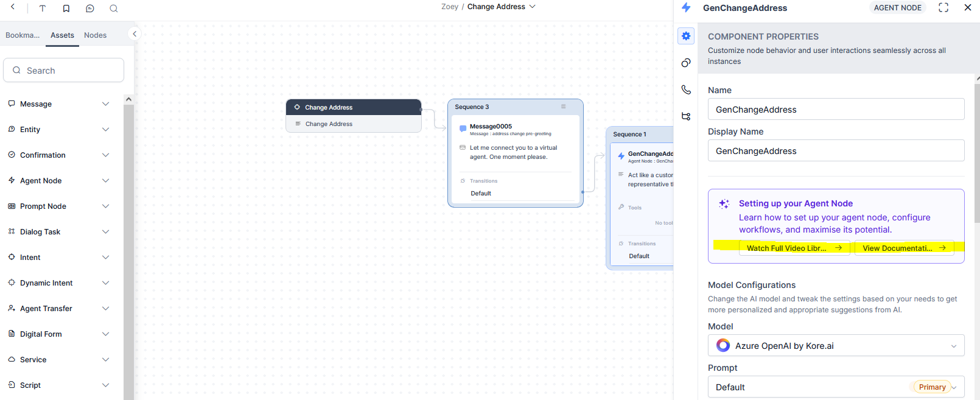Expand the Message asset category
This screenshot has width=980, height=400.
(106, 104)
